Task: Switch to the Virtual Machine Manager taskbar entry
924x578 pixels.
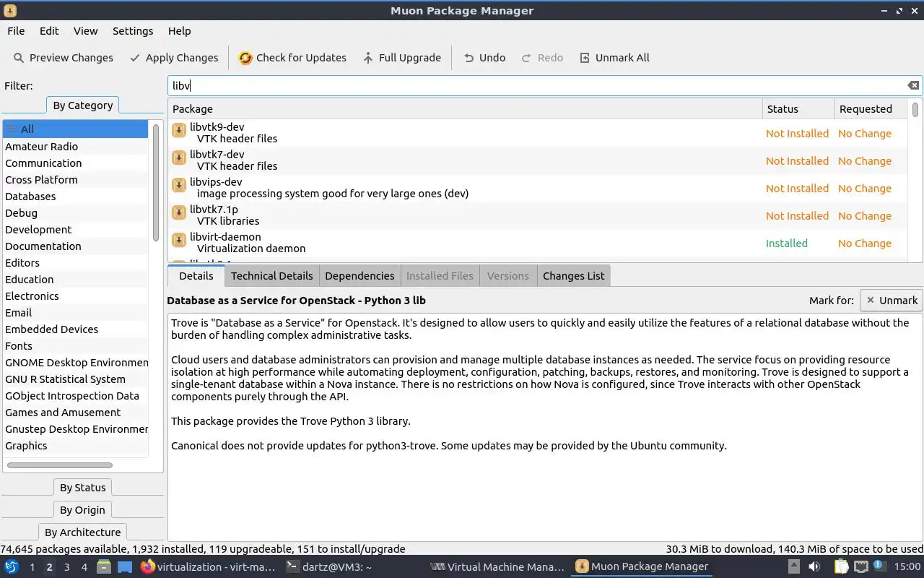Action: [x=497, y=567]
